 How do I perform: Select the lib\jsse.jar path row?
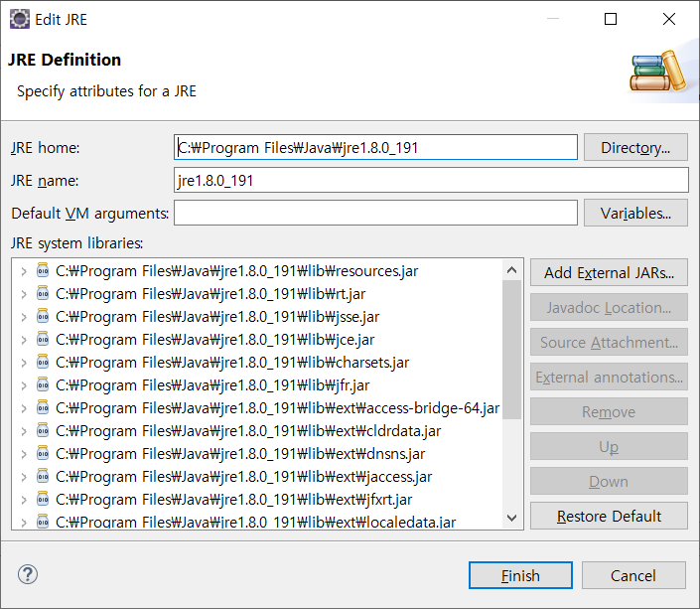(x=217, y=317)
